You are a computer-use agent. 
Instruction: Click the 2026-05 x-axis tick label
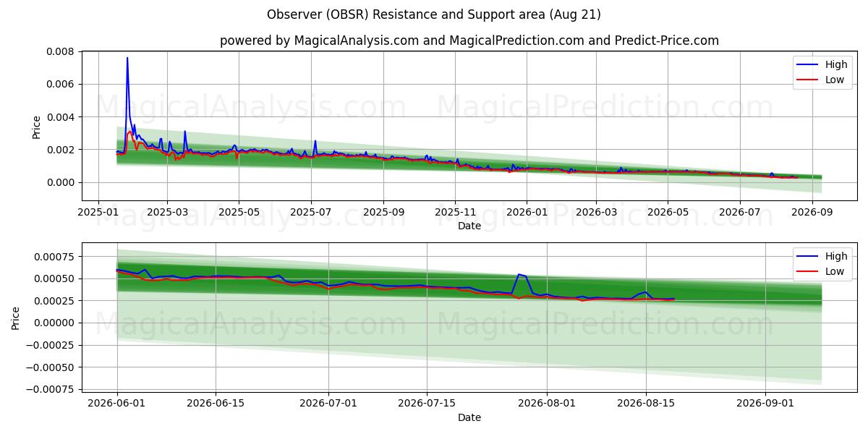click(667, 213)
